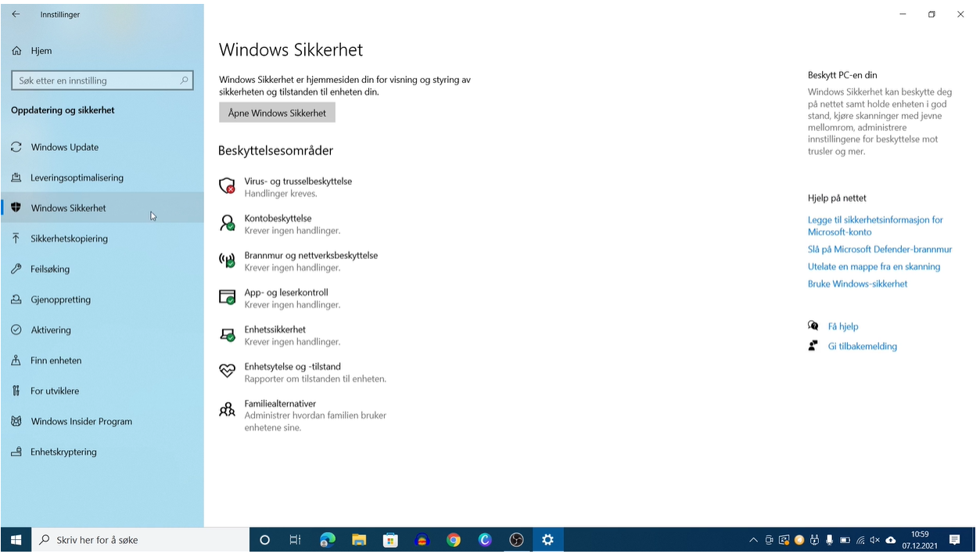Viewport: 980px width, 554px height.
Task: Click the Familiealternativer people icon
Action: click(x=227, y=409)
